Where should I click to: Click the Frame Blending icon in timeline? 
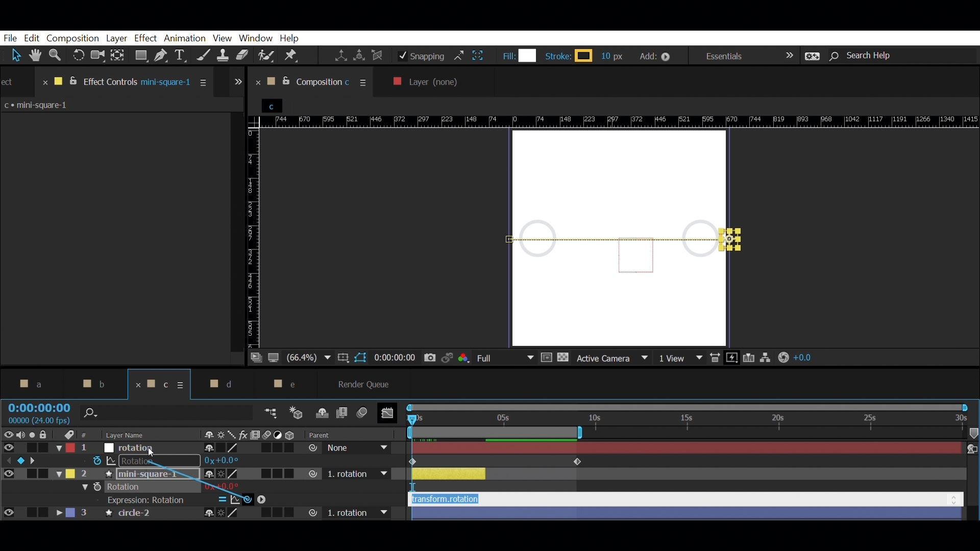tap(342, 413)
